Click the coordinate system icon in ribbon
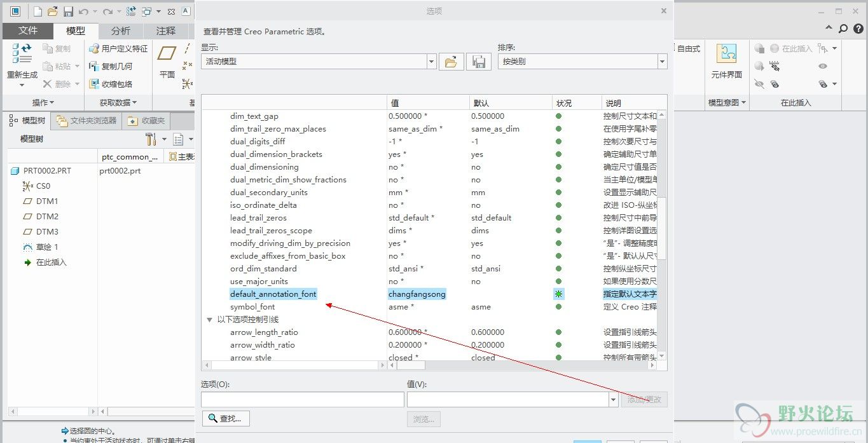This screenshot has height=443, width=868. click(x=188, y=84)
